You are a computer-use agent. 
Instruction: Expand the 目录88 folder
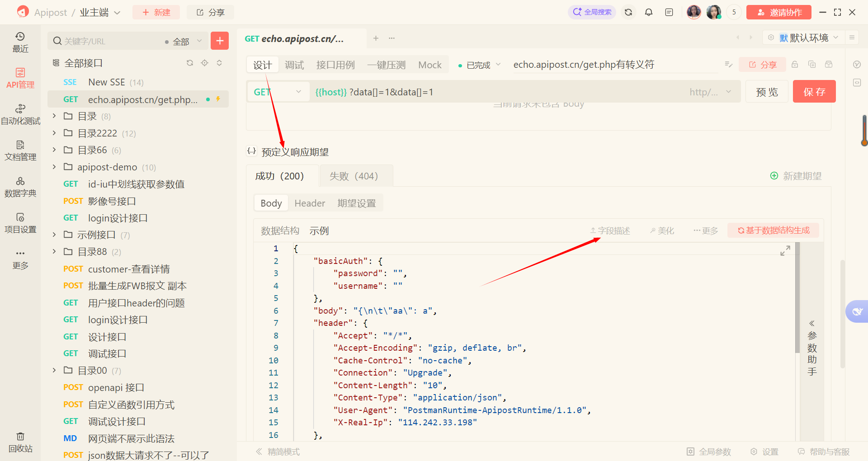[54, 251]
